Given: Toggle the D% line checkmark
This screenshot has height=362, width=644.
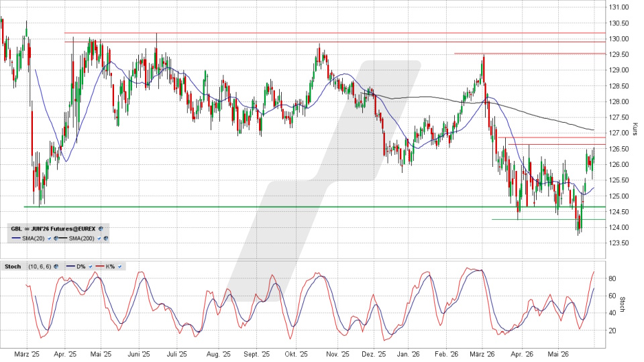Looking at the screenshot, I should (91, 267).
